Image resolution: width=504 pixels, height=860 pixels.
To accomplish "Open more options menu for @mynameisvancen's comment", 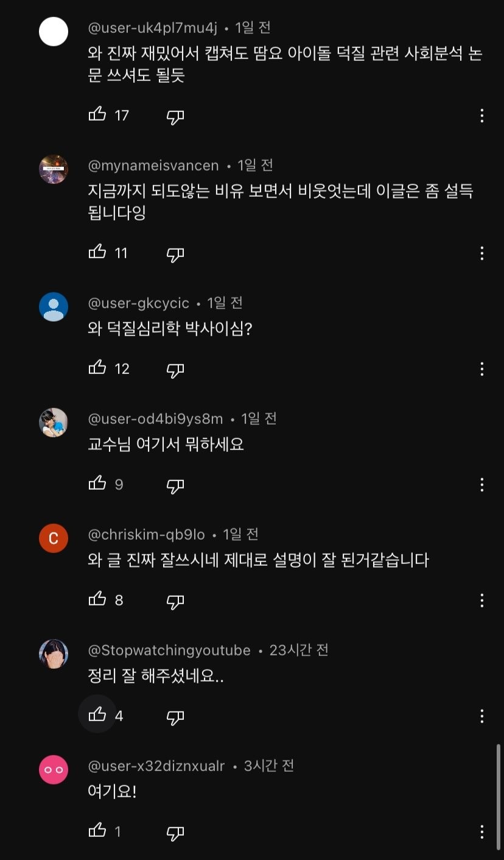I will [481, 253].
